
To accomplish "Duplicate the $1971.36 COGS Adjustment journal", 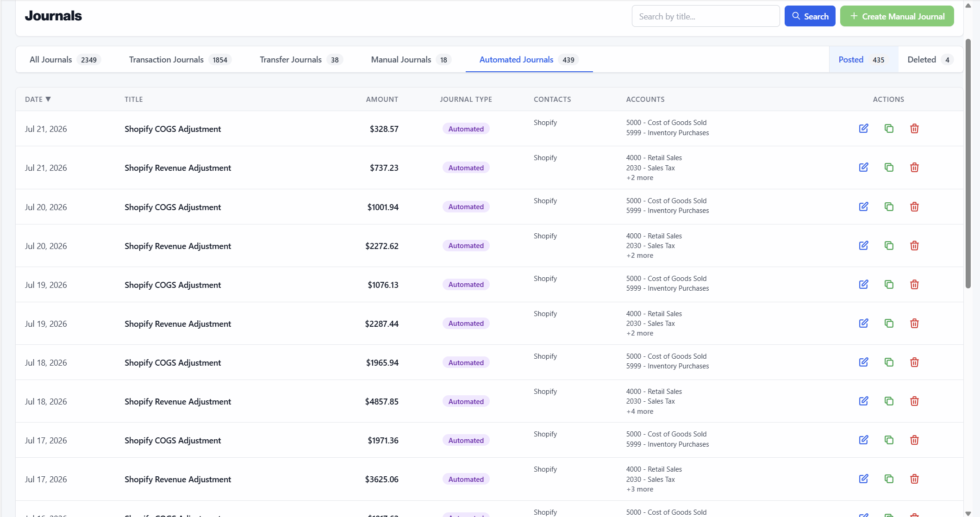I will click(889, 440).
